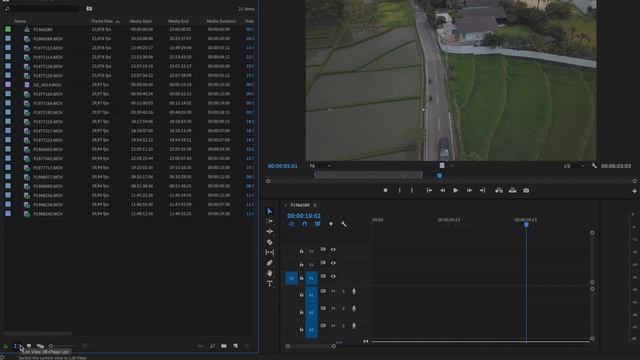Go to Out point button
The width and height of the screenshot is (640, 360).
pos(482,190)
